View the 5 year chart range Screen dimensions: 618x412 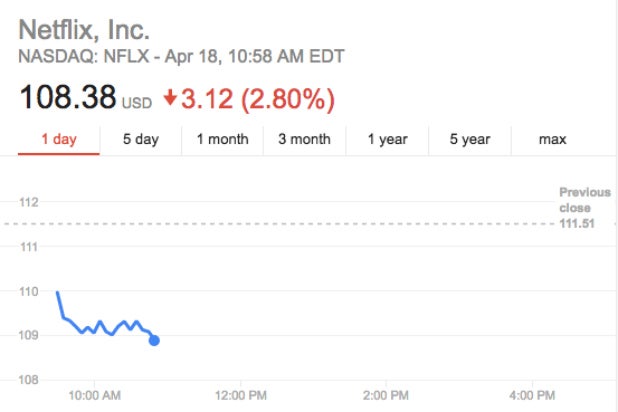pyautogui.click(x=469, y=139)
